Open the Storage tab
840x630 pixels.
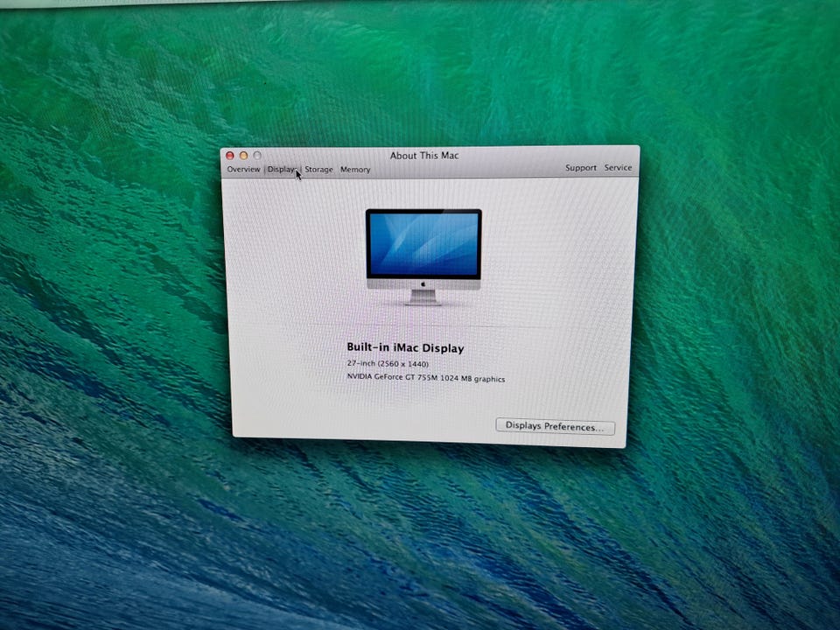pos(318,169)
